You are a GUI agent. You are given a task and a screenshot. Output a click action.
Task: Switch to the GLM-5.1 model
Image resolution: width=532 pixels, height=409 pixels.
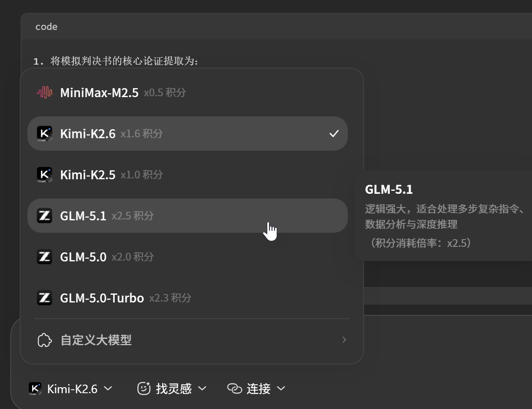[x=188, y=216]
